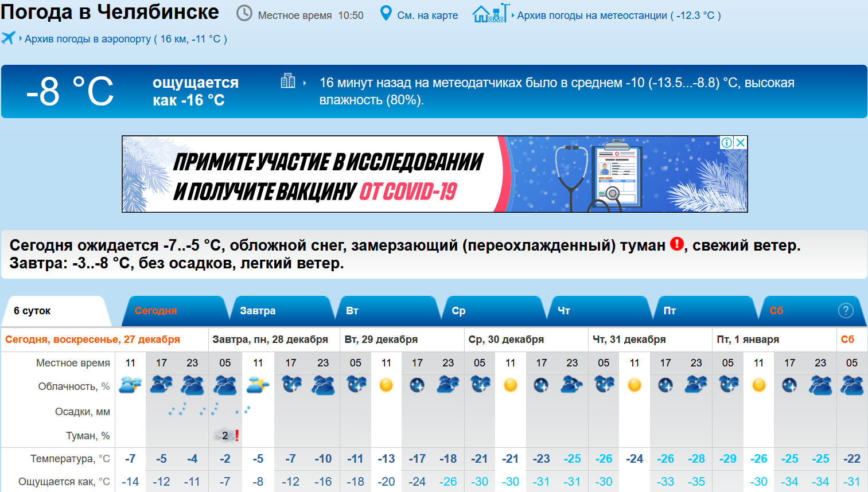
Task: Click the map pin location icon
Action: coord(386,13)
